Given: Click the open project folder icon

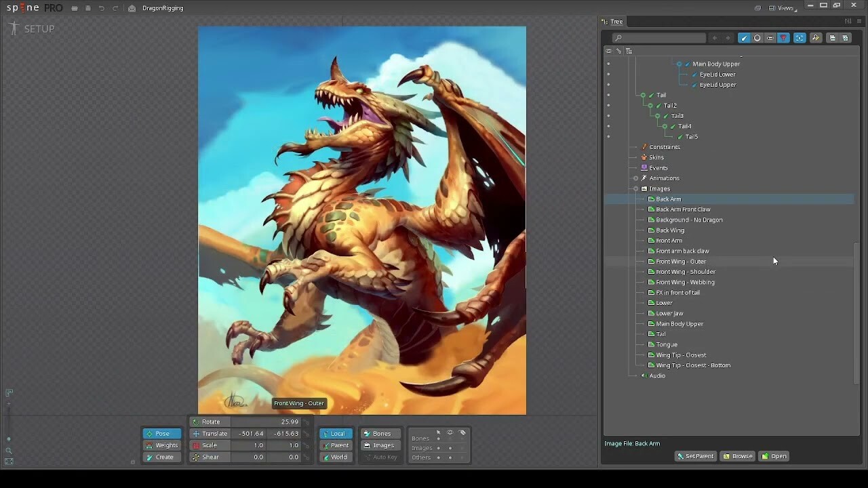Looking at the screenshot, I should 75,8.
